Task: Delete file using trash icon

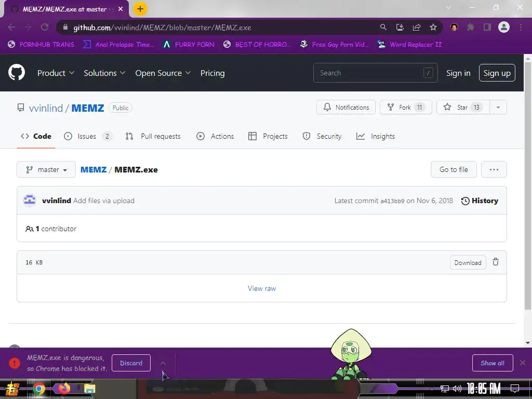Action: pos(496,262)
